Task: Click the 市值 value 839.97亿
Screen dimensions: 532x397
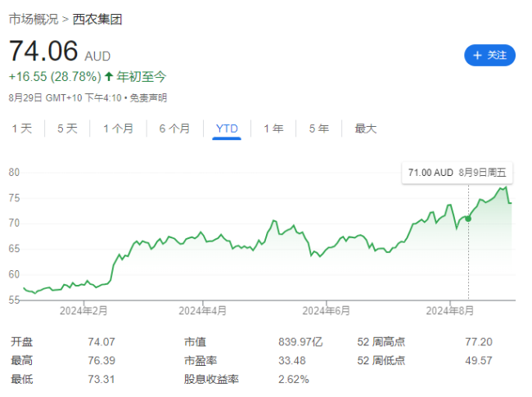Action: (300, 341)
